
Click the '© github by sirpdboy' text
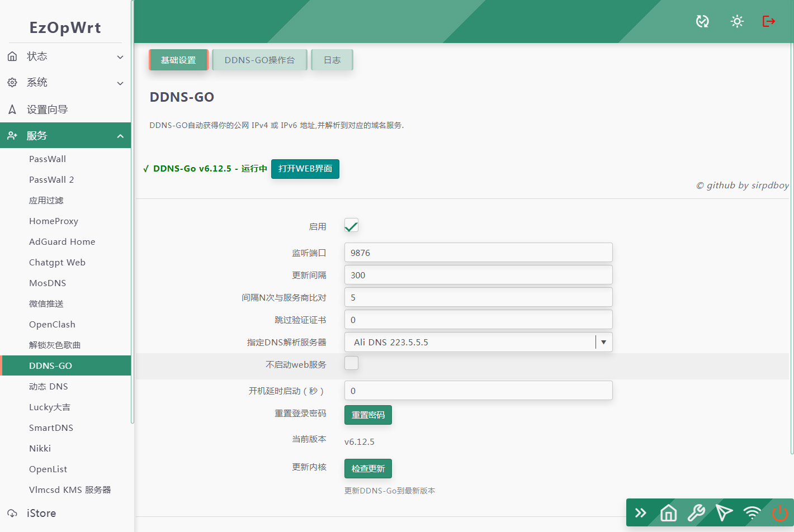[x=743, y=185]
